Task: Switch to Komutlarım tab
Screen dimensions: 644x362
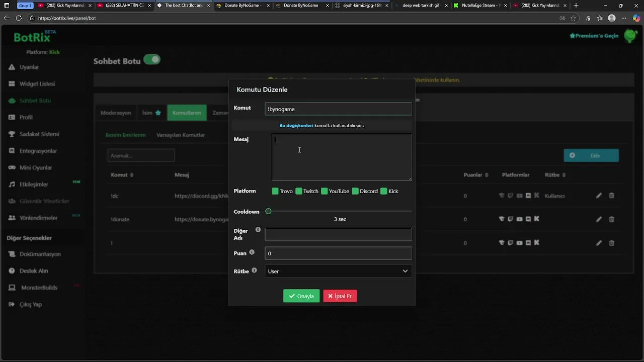Action: [x=187, y=113]
